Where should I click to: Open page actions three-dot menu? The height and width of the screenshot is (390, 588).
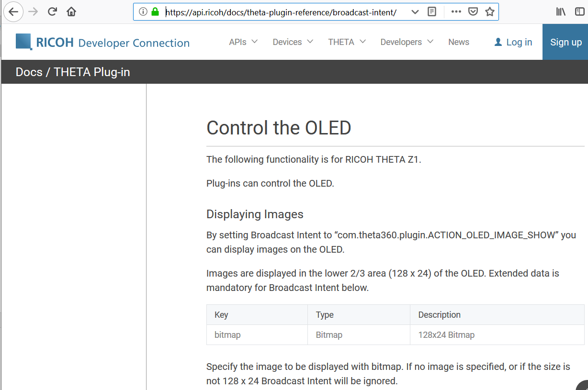pyautogui.click(x=456, y=12)
